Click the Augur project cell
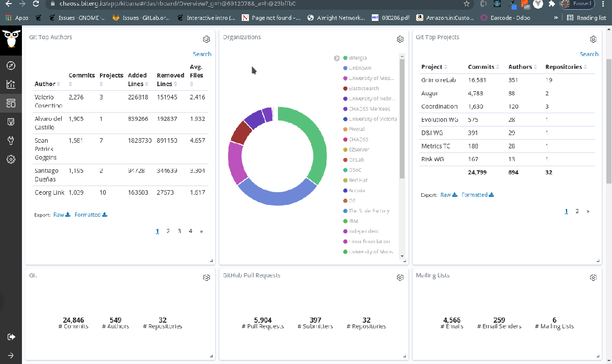Screen dimensions: 612x364 [x=429, y=93]
